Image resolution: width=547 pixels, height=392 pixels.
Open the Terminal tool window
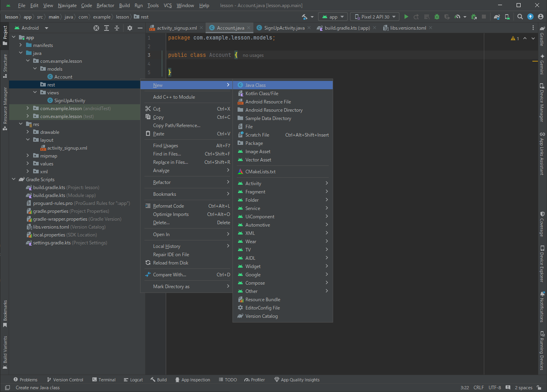coord(104,380)
